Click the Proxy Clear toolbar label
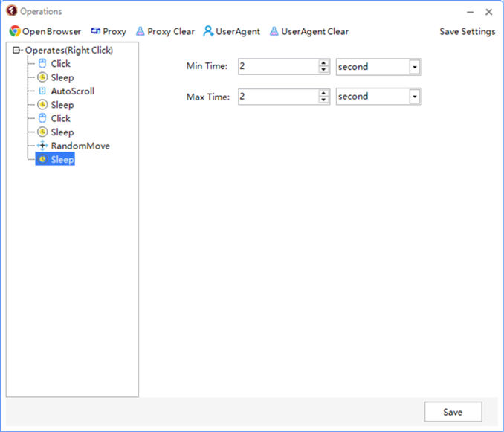The width and height of the screenshot is (504, 432). (x=171, y=31)
